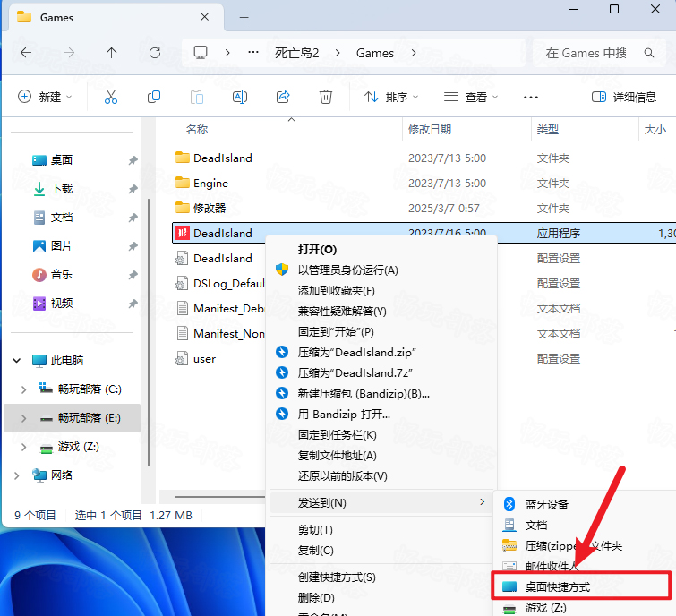Click the sidebar vertical scrollbar
The height and width of the screenshot is (616, 676).
[x=149, y=332]
